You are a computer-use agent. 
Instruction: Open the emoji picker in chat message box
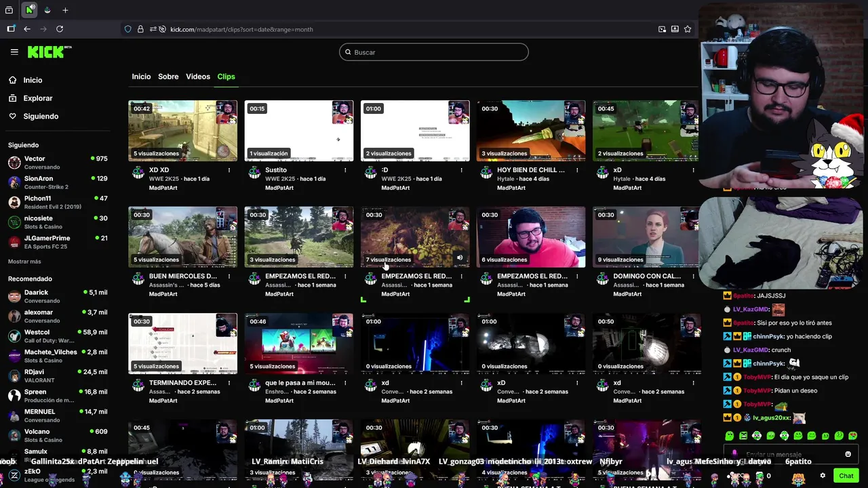coord(848,454)
